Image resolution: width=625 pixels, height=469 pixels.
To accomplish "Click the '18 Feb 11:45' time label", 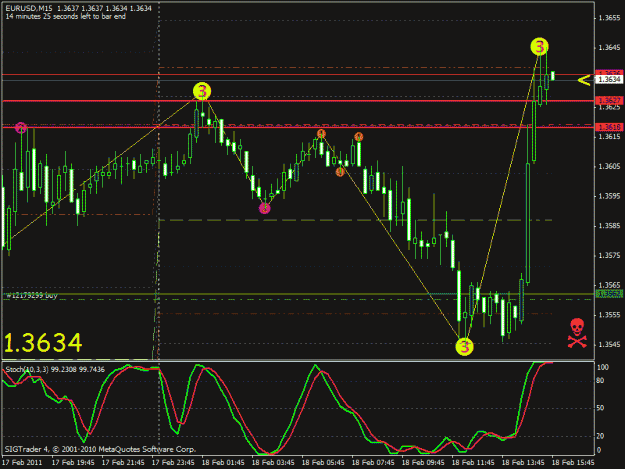I will pyautogui.click(x=473, y=463).
